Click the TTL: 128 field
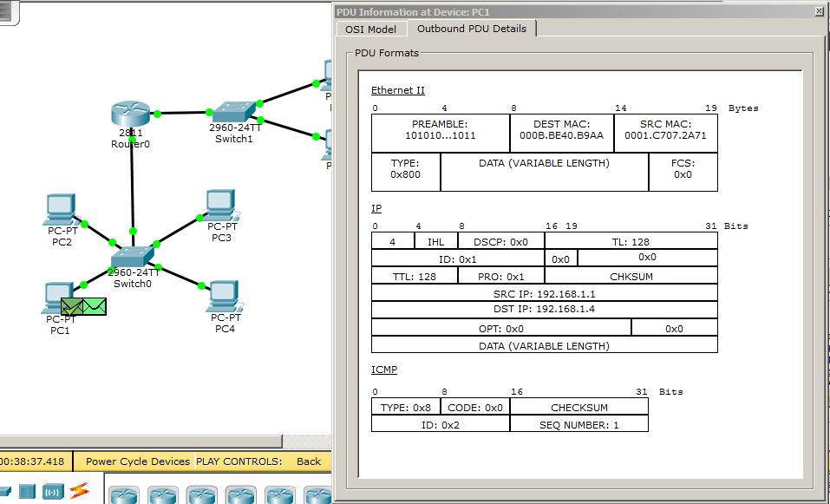 tap(415, 276)
